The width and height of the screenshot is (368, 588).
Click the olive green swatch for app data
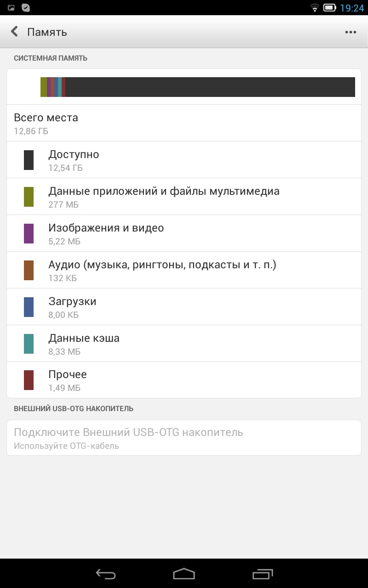[x=29, y=197]
